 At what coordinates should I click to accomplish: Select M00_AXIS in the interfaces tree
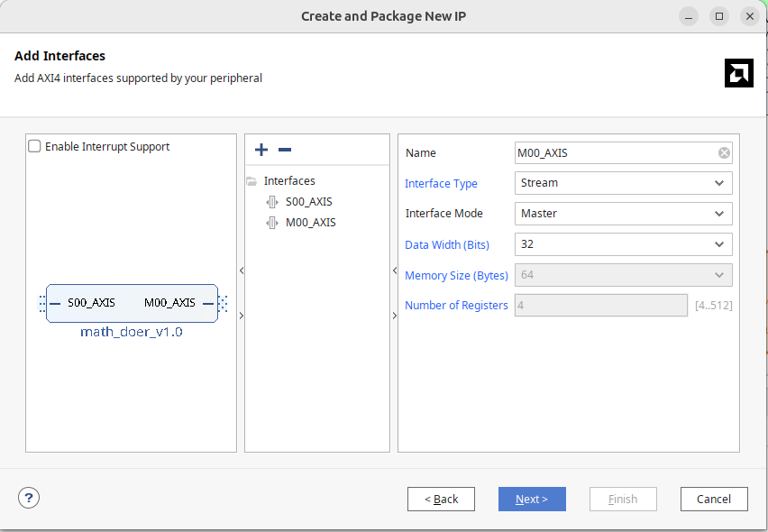(x=310, y=223)
